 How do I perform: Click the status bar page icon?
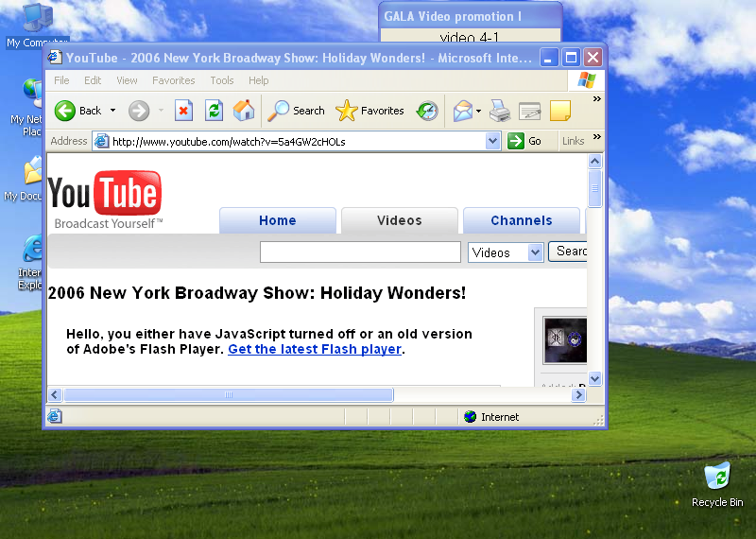pos(55,416)
